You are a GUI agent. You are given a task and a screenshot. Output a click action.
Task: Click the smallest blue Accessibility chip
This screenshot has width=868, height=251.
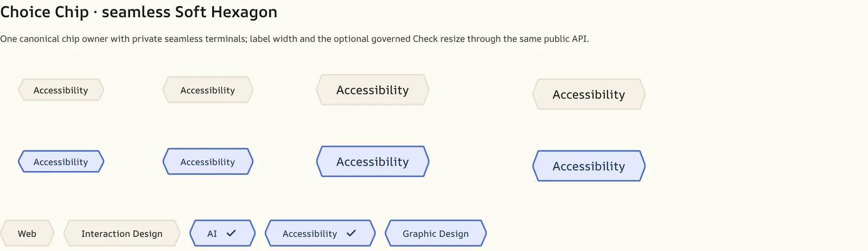(x=61, y=161)
